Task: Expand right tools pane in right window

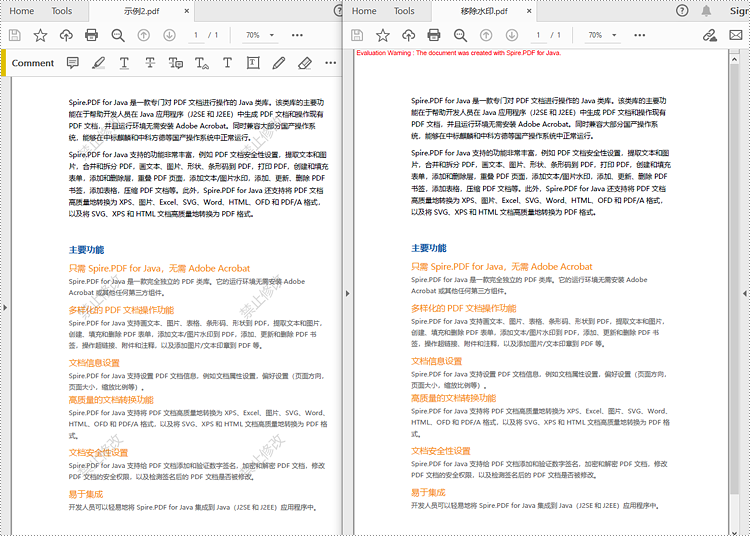Action: 745,294
